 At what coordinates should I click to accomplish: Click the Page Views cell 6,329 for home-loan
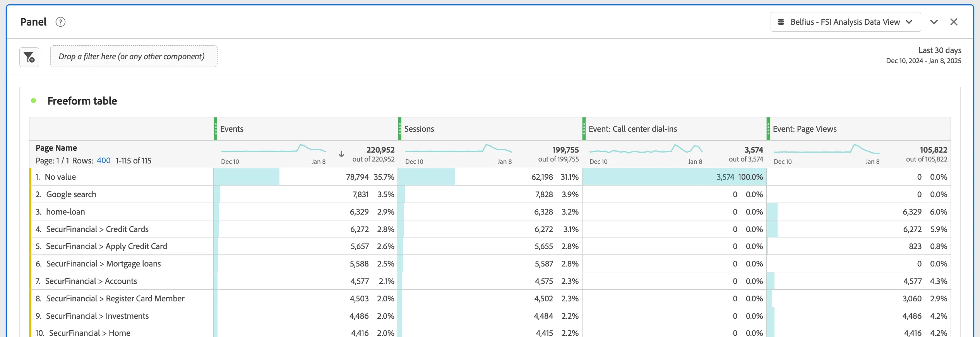[x=859, y=212]
